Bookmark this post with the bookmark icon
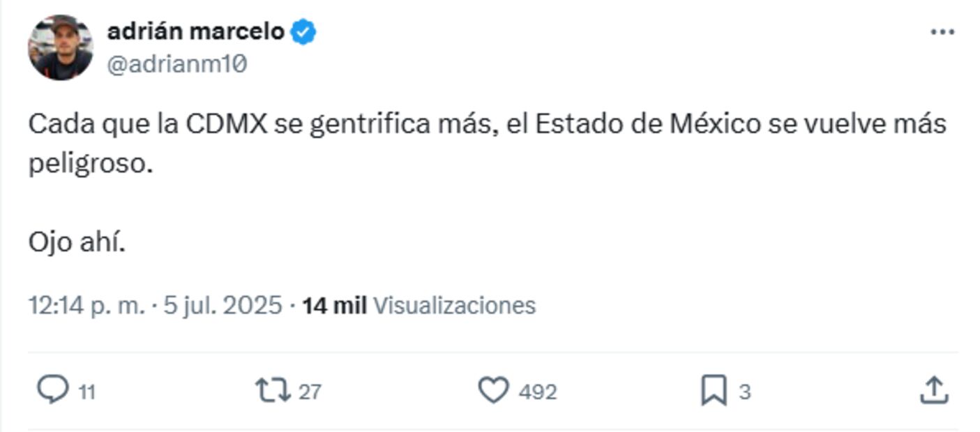 [714, 390]
